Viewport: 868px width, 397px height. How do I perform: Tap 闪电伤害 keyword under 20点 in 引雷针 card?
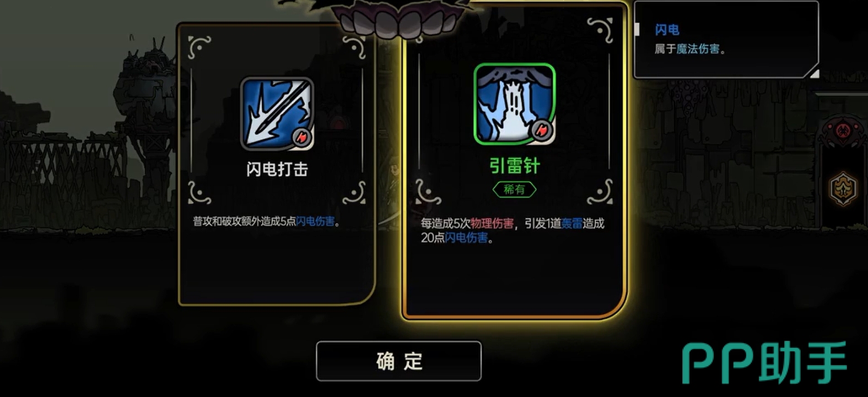[466, 238]
